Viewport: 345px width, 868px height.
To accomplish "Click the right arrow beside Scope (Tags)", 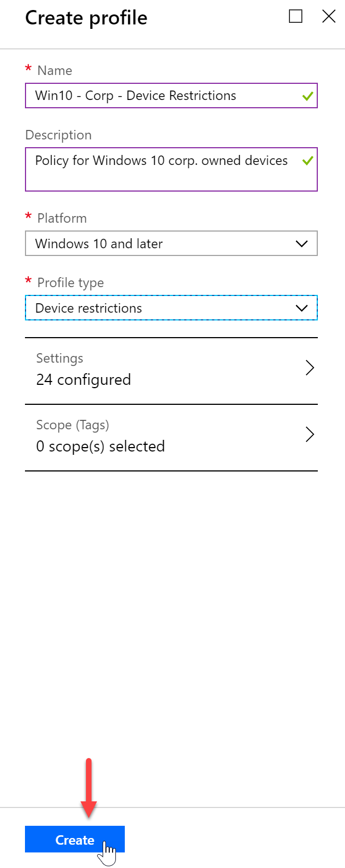I will click(x=310, y=434).
